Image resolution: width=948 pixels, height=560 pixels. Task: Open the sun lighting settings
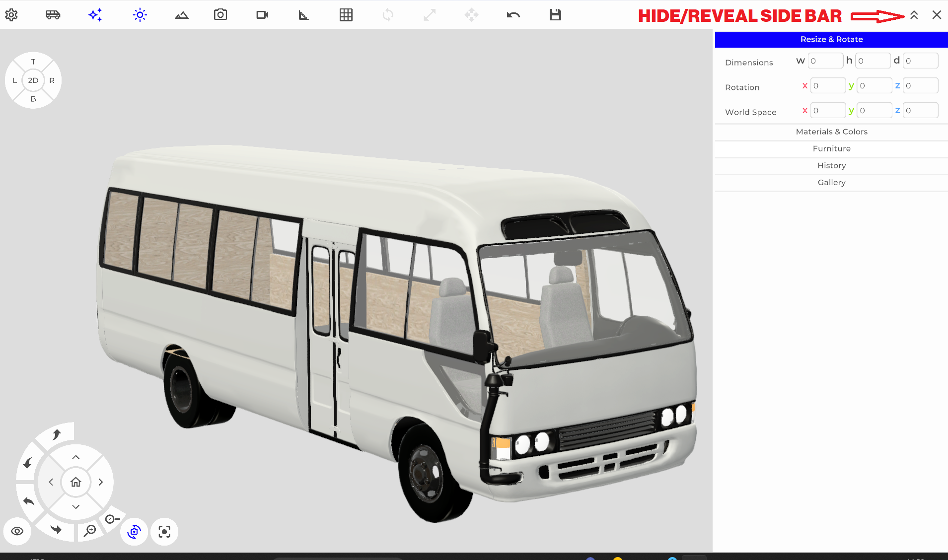(x=140, y=15)
